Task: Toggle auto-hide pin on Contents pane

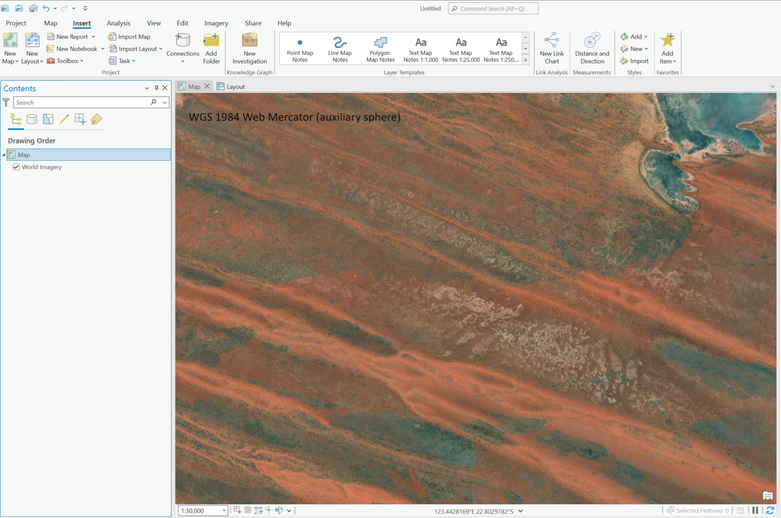Action: [x=156, y=88]
